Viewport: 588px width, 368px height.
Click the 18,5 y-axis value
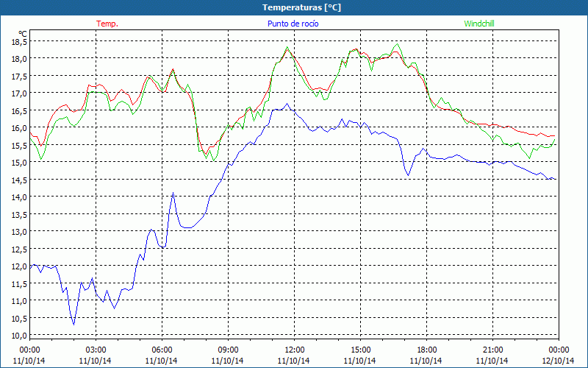tap(19, 42)
